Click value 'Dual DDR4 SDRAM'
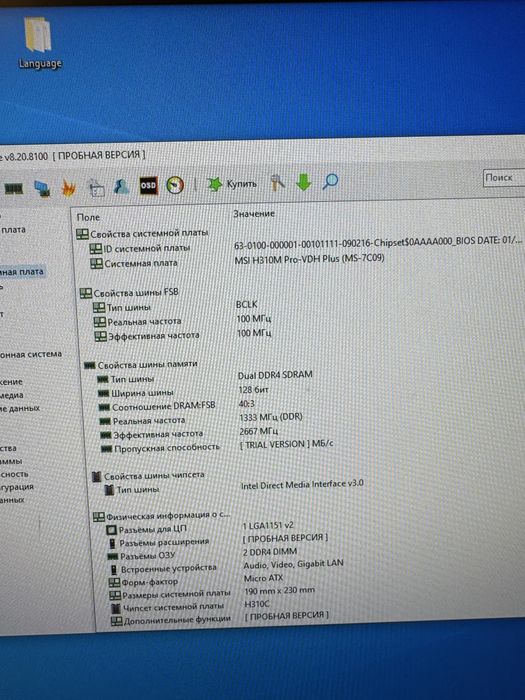This screenshot has height=700, width=525. coord(275,375)
